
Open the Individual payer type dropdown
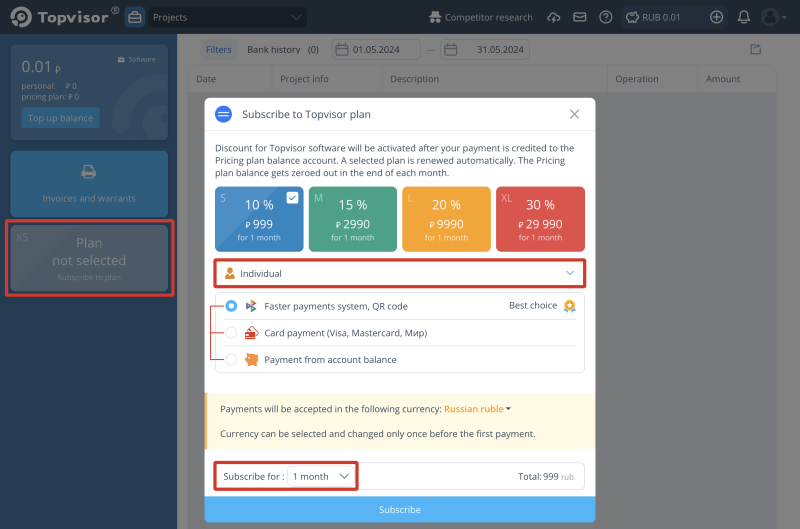point(399,273)
